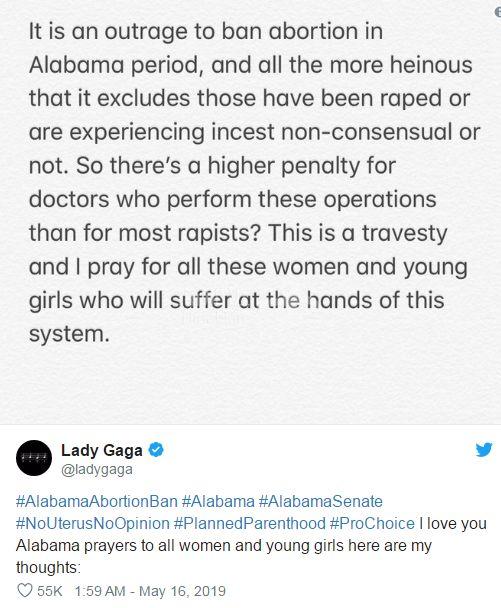Click the partial info icon at top right
This screenshot has width=501, height=608.
point(498,12)
